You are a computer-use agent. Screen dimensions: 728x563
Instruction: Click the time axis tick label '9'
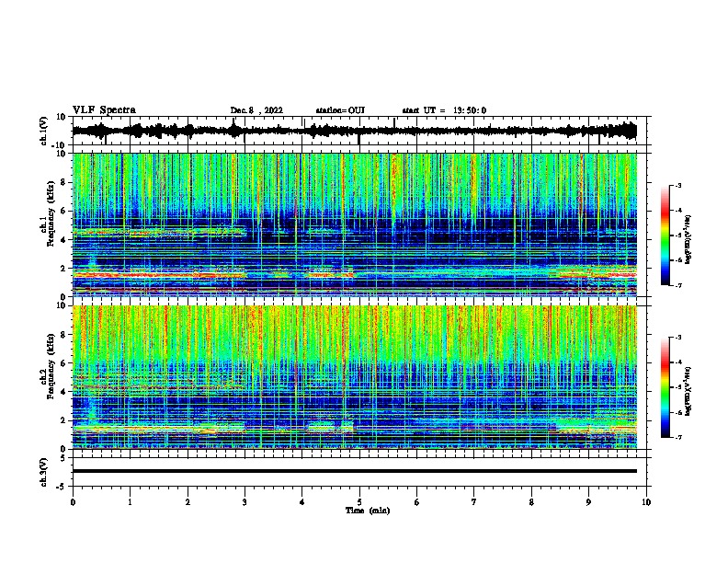pyautogui.click(x=588, y=502)
